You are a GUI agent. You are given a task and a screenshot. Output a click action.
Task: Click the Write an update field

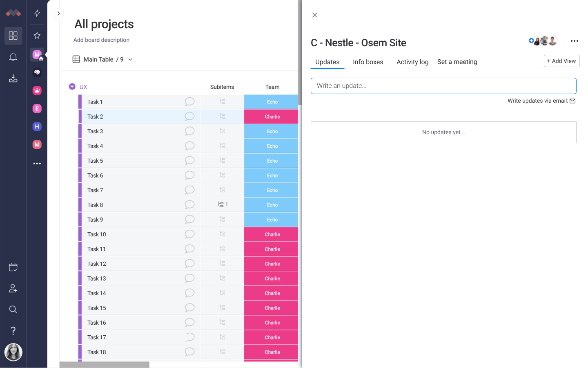[443, 86]
